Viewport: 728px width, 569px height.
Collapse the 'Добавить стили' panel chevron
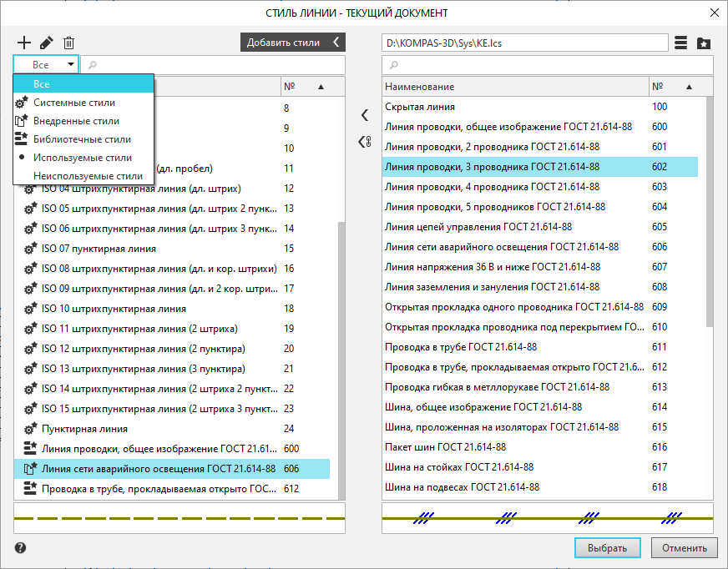click(x=336, y=43)
